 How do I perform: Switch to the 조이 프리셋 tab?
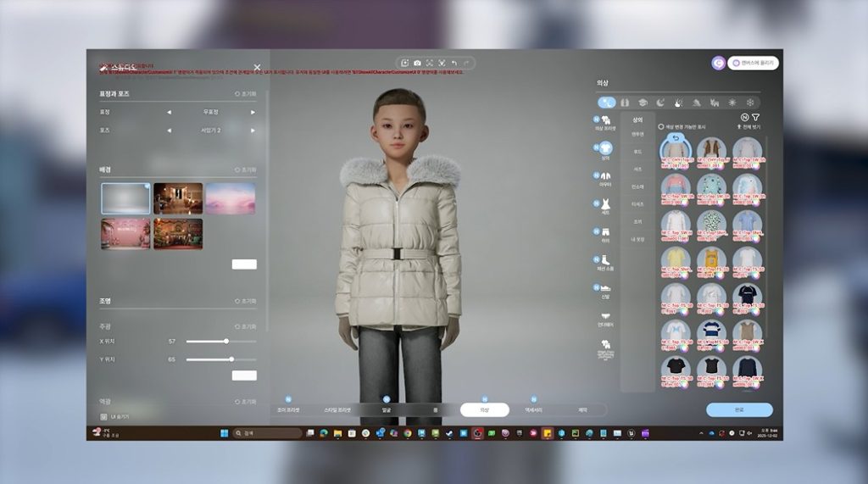click(288, 409)
